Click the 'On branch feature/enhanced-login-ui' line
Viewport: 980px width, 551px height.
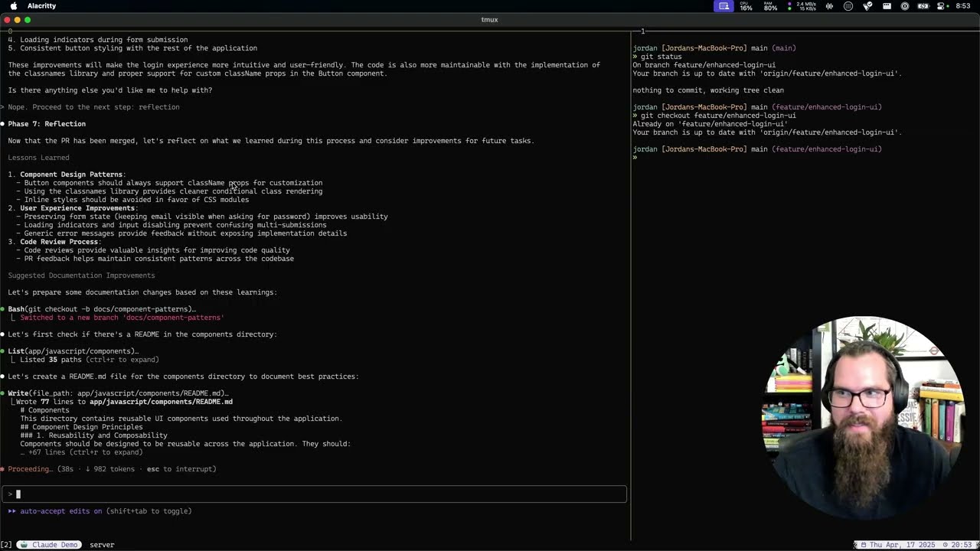coord(704,65)
